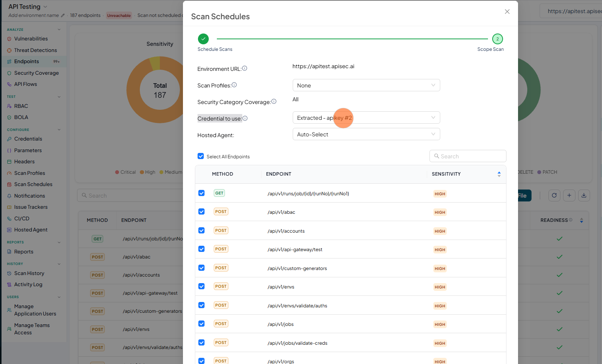
Task: Go to Scope Scan step two
Action: (498, 39)
